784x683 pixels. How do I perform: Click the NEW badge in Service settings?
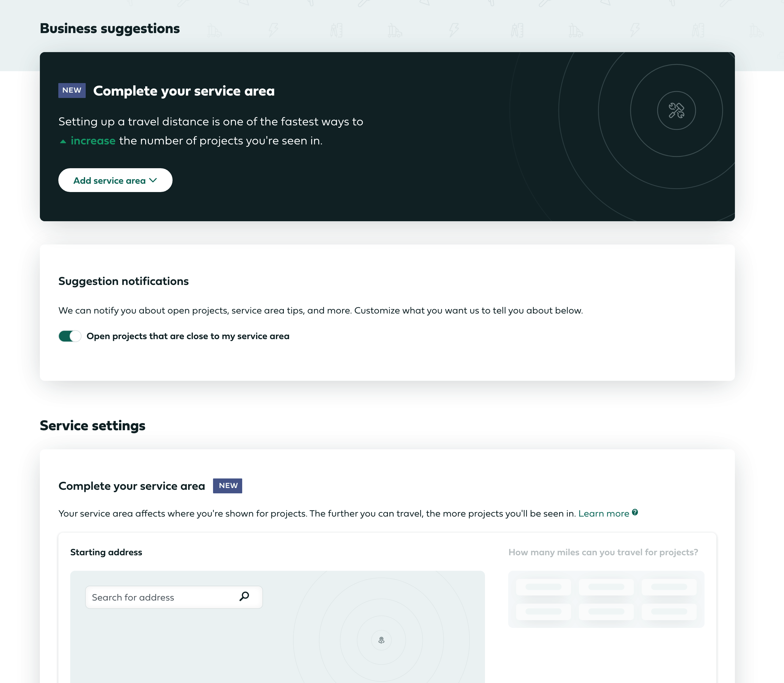[x=227, y=486]
